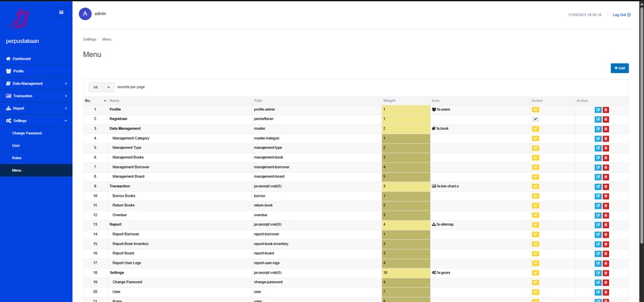Edit the Data Management menu entry
This screenshot has width=644, height=302.
coord(598,128)
